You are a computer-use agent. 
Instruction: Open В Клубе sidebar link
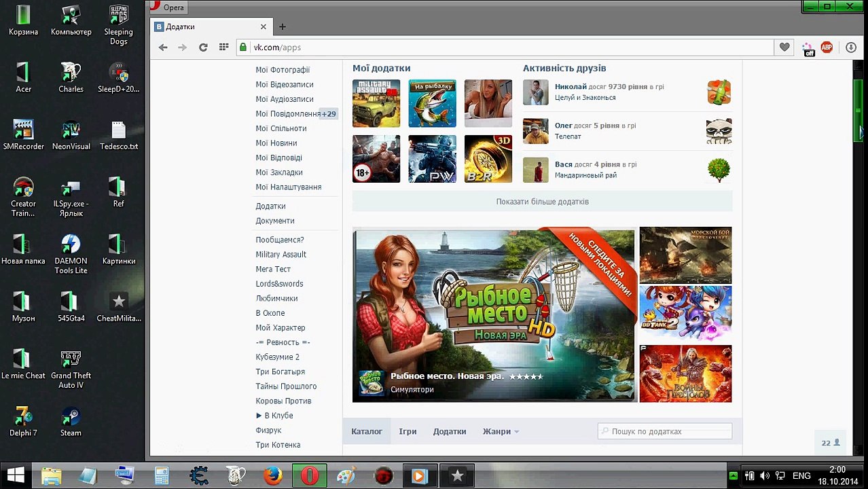[274, 416]
